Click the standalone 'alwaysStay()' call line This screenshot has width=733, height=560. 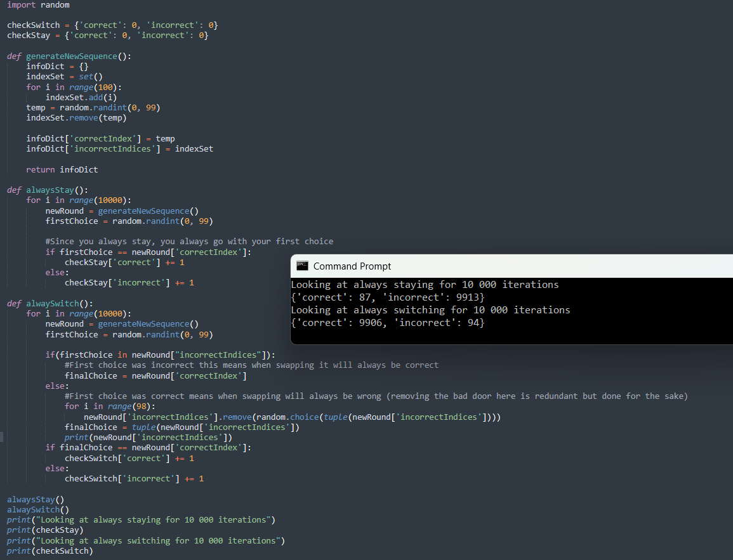click(x=36, y=500)
